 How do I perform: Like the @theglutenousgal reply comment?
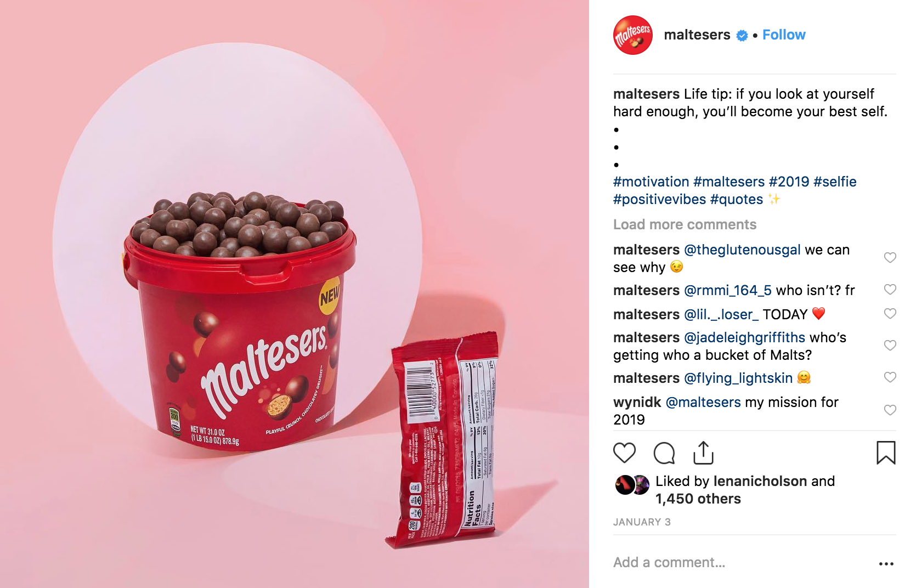(890, 258)
